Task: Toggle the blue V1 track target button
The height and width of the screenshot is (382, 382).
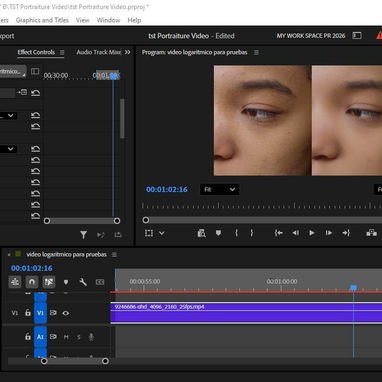Action: tap(40, 313)
